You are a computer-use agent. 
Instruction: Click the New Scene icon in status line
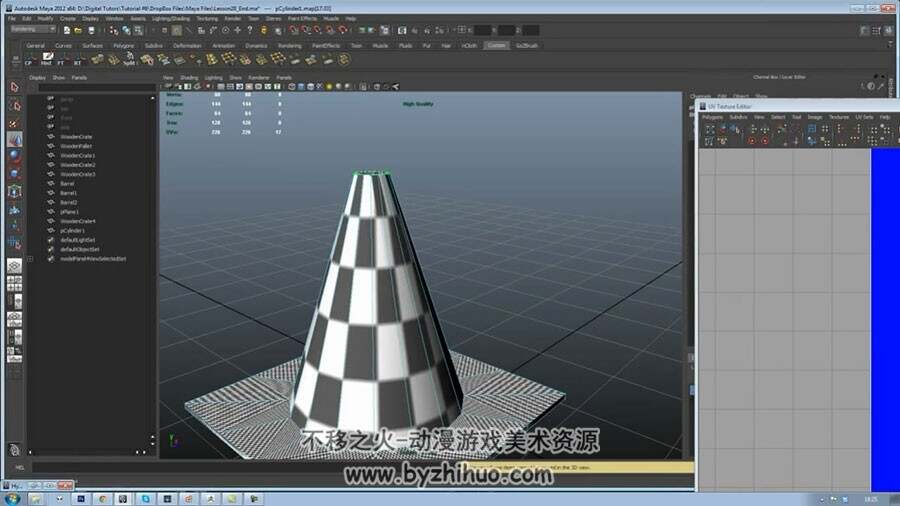tap(67, 30)
